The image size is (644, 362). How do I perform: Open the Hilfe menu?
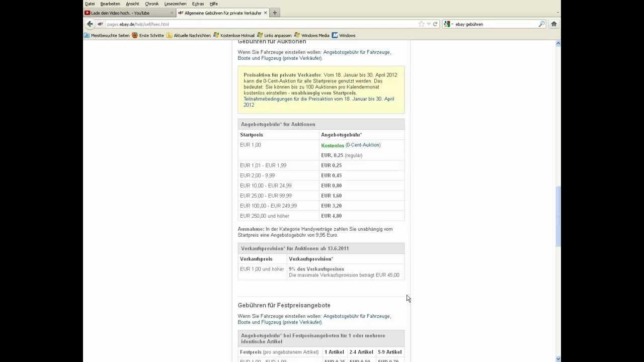point(214,4)
